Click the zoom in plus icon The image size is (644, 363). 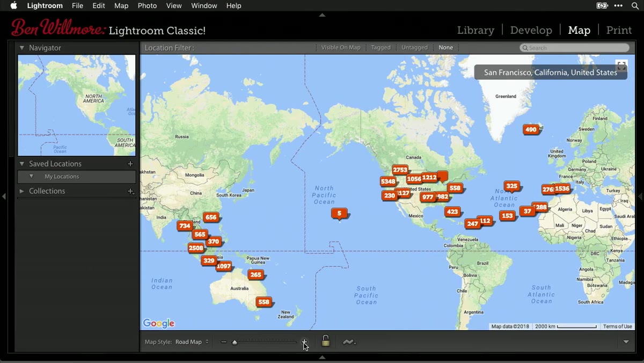click(304, 342)
